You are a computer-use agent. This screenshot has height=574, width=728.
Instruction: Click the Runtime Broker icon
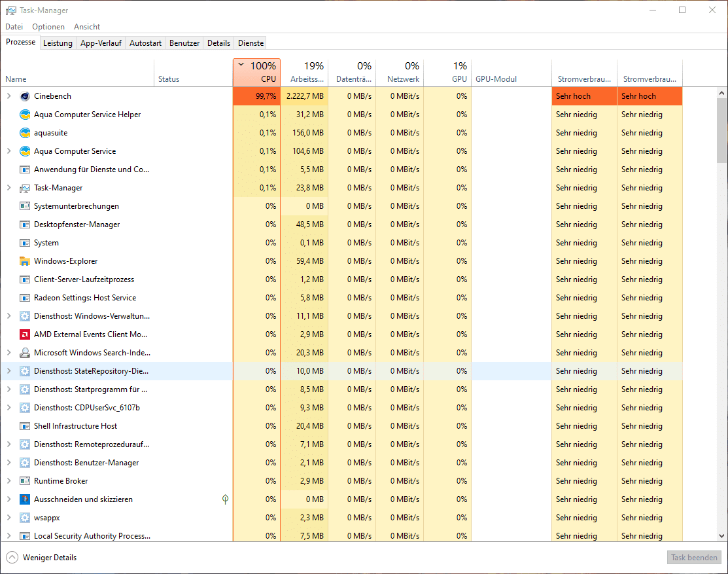(x=25, y=481)
